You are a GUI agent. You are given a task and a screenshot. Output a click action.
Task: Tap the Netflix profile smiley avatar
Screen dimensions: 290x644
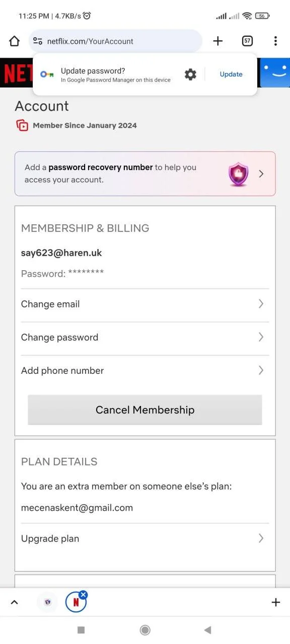(274, 73)
